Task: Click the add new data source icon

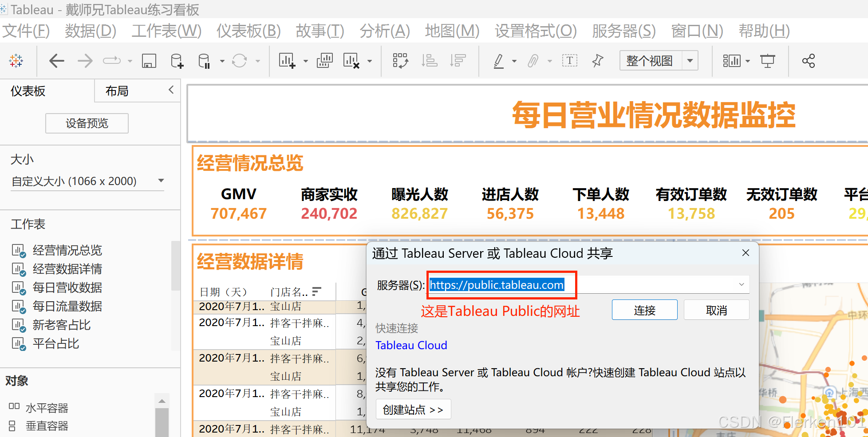Action: pyautogui.click(x=177, y=61)
